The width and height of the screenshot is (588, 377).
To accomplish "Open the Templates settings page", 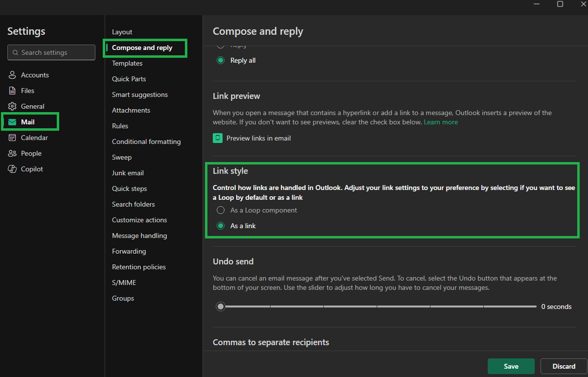I will pyautogui.click(x=127, y=63).
